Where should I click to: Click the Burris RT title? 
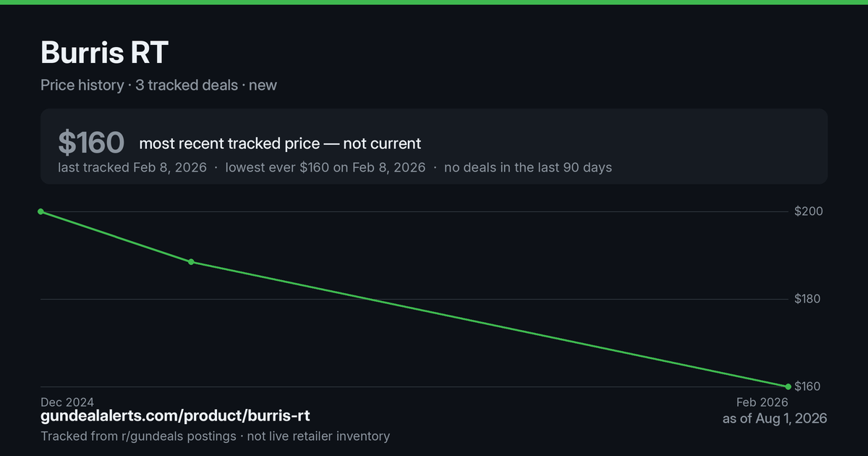pos(105,53)
